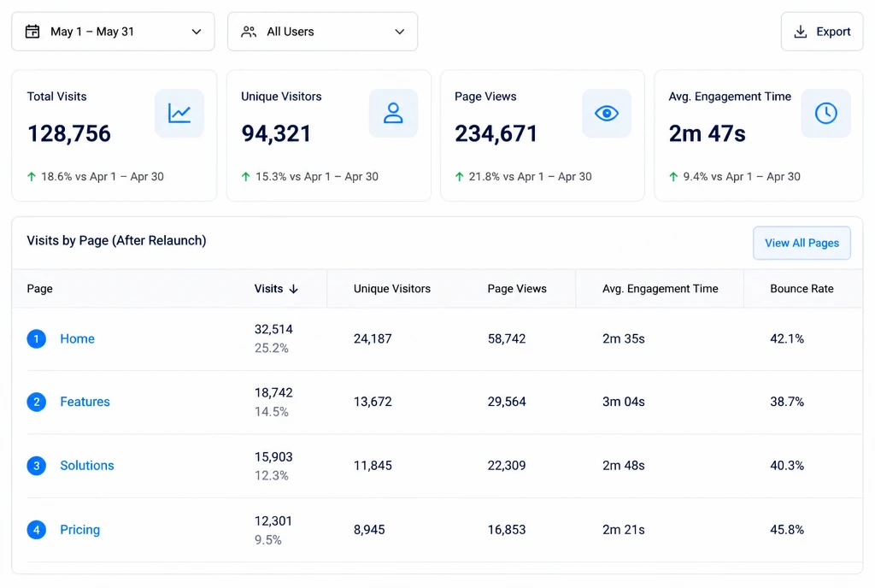The image size is (875, 588).
Task: Expand the All Users dropdown chevron
Action: tap(400, 32)
